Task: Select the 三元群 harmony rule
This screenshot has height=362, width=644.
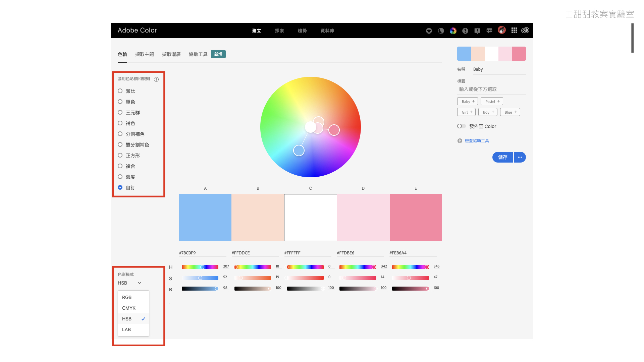Action: tap(120, 113)
